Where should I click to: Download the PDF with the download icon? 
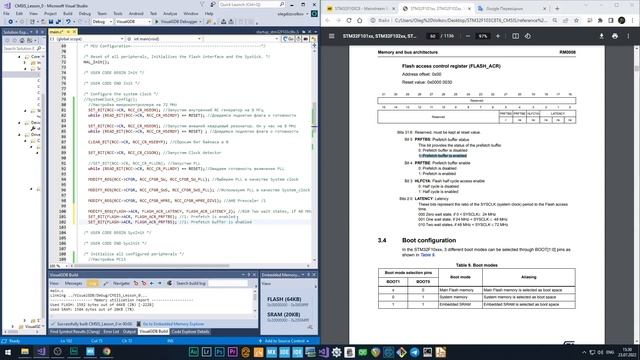601,36
